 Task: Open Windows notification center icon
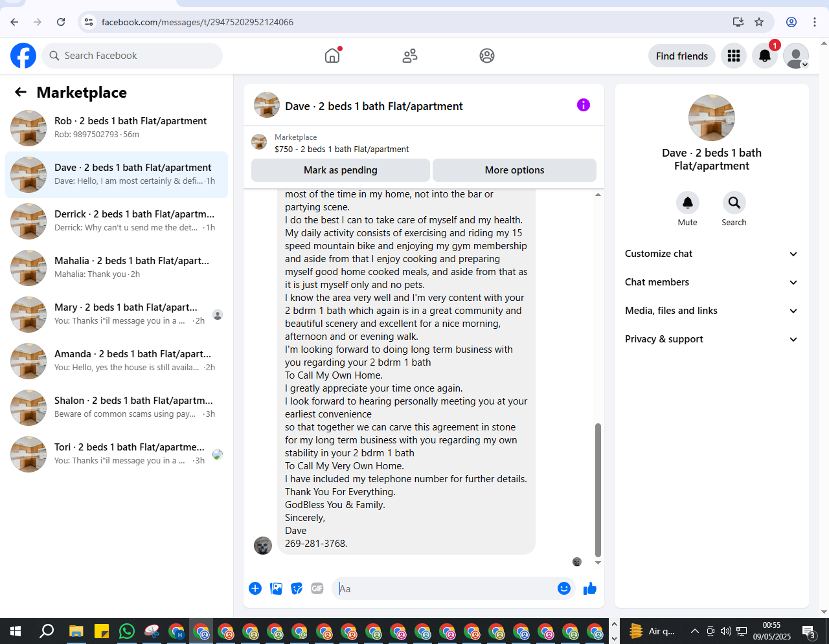click(809, 631)
